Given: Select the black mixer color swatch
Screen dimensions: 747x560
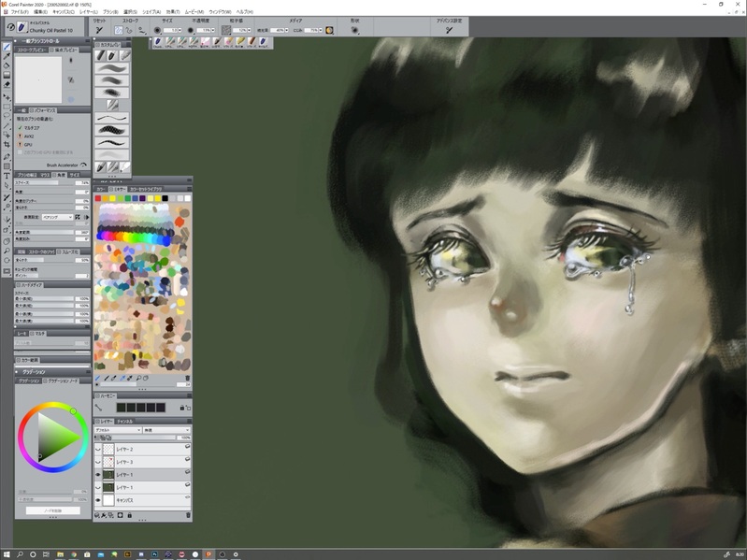Looking at the screenshot, I should (165, 198).
